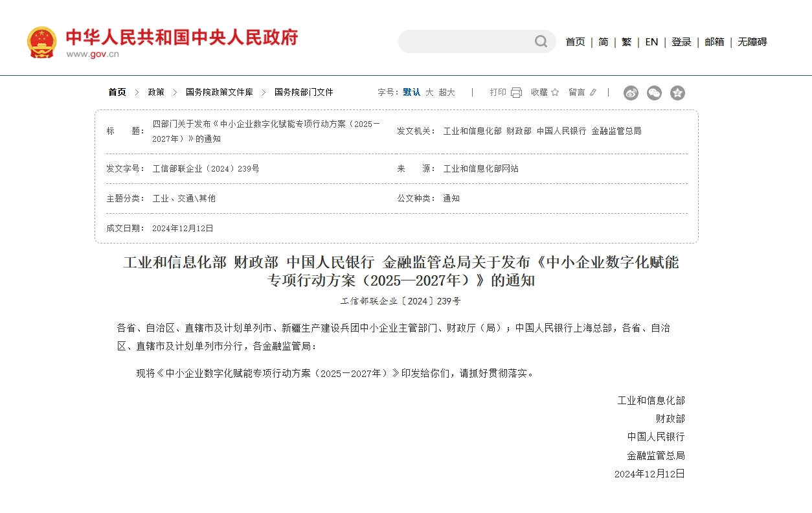Open 首页 in top navigation
The height and width of the screenshot is (513, 812).
coord(575,42)
